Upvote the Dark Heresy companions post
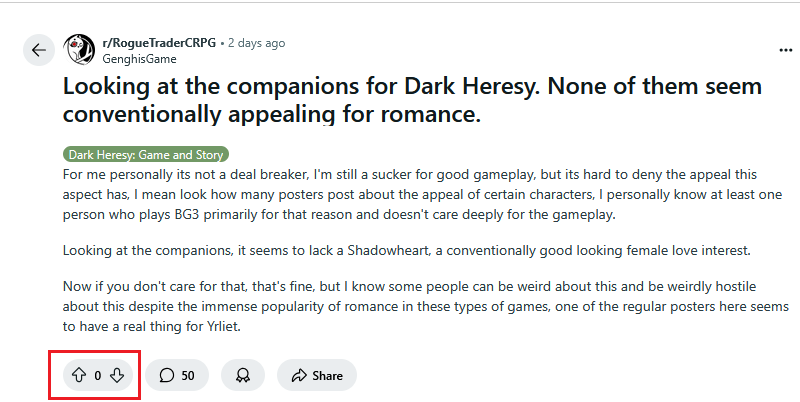 pyautogui.click(x=77, y=376)
